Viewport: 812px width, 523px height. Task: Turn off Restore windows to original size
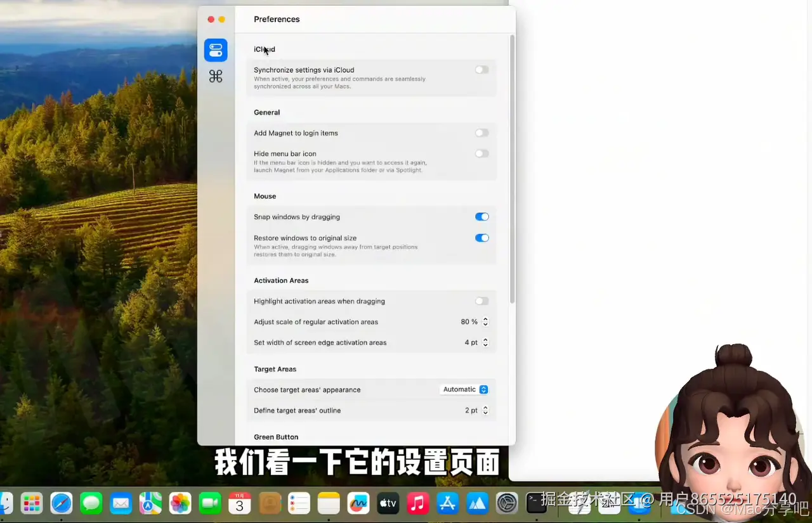pos(482,238)
